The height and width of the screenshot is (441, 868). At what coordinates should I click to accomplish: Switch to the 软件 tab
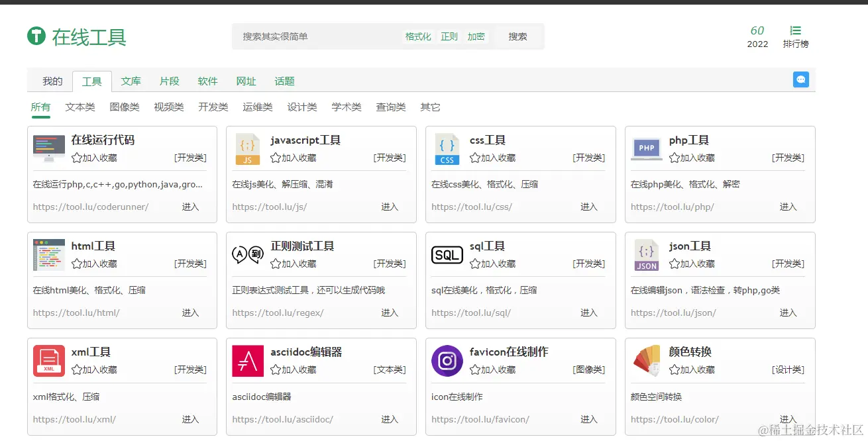pyautogui.click(x=207, y=81)
